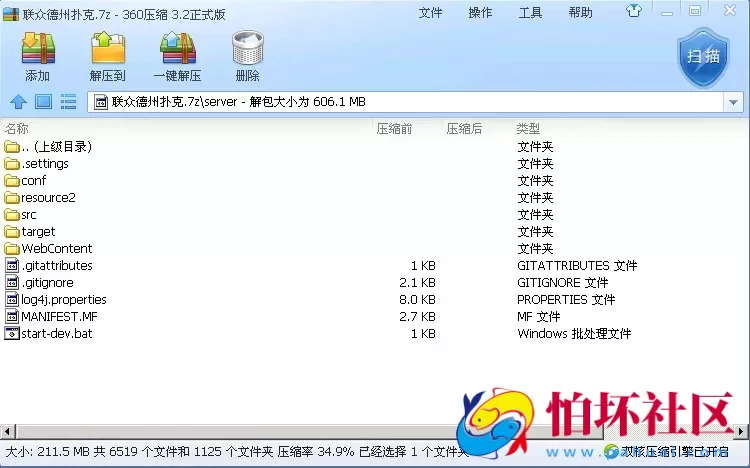
Task: Click the conf folder icon
Action: tap(12, 181)
